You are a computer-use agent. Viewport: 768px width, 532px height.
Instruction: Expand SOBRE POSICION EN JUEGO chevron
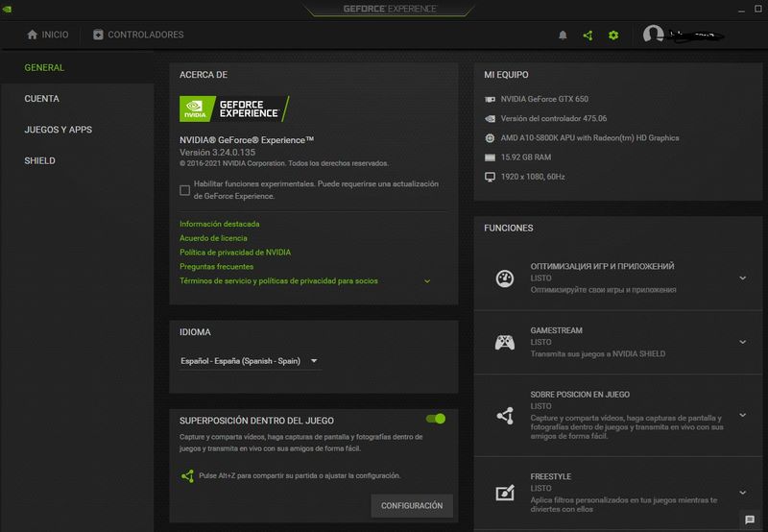[742, 415]
